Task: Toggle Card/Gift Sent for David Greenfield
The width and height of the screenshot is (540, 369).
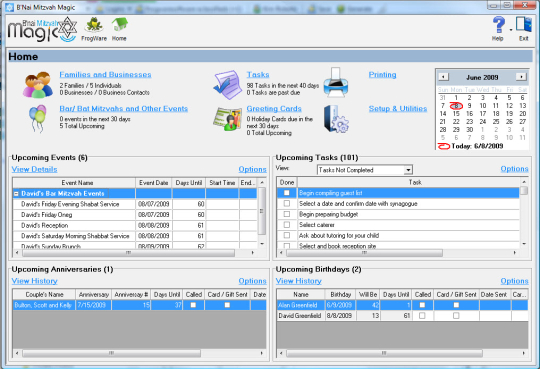Action: [456, 316]
